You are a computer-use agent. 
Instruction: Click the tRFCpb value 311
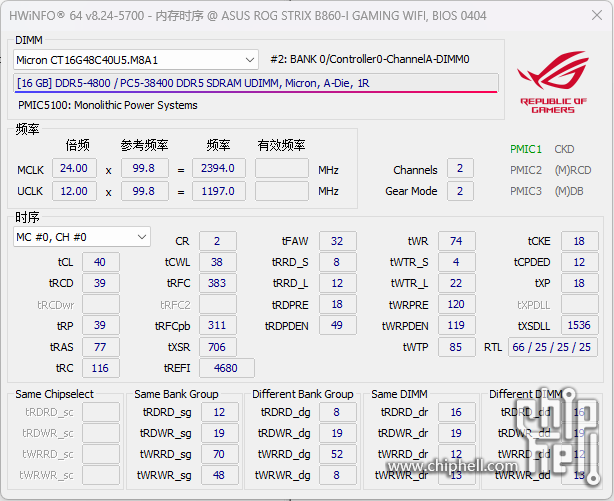pos(218,326)
